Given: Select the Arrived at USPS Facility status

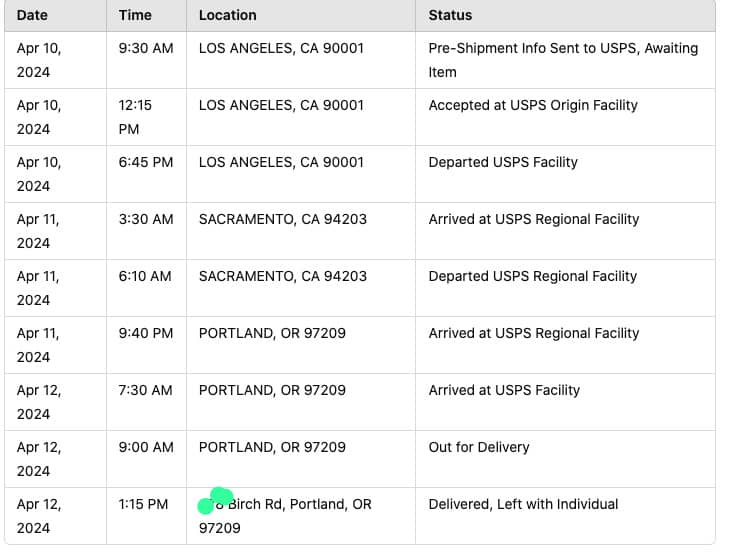Looking at the screenshot, I should click(x=503, y=390).
